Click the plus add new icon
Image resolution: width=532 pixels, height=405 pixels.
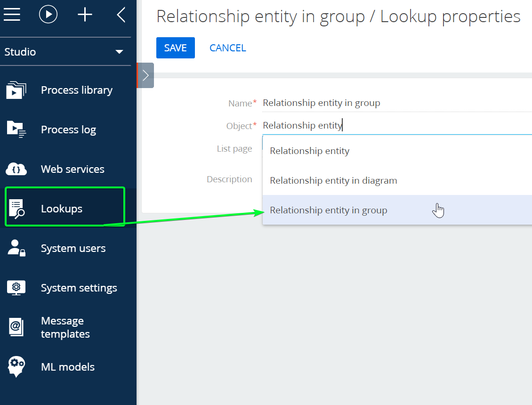tap(85, 15)
